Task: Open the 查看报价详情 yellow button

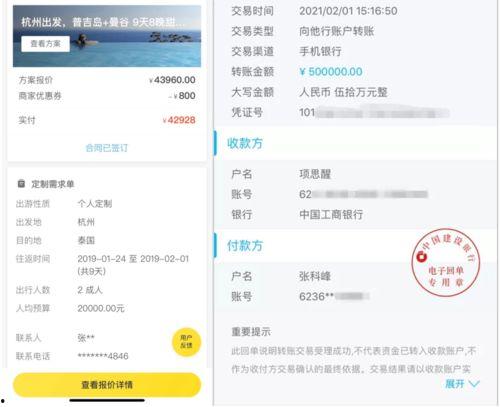Action: [107, 385]
